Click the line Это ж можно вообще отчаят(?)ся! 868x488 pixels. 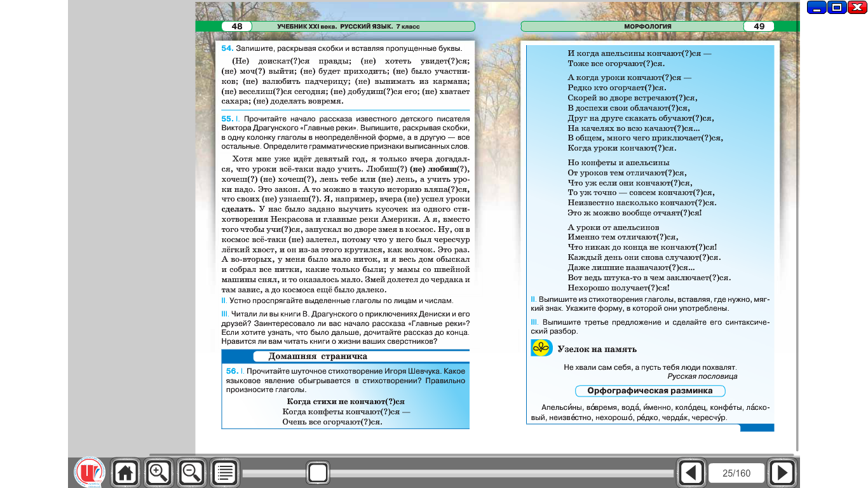tap(634, 213)
